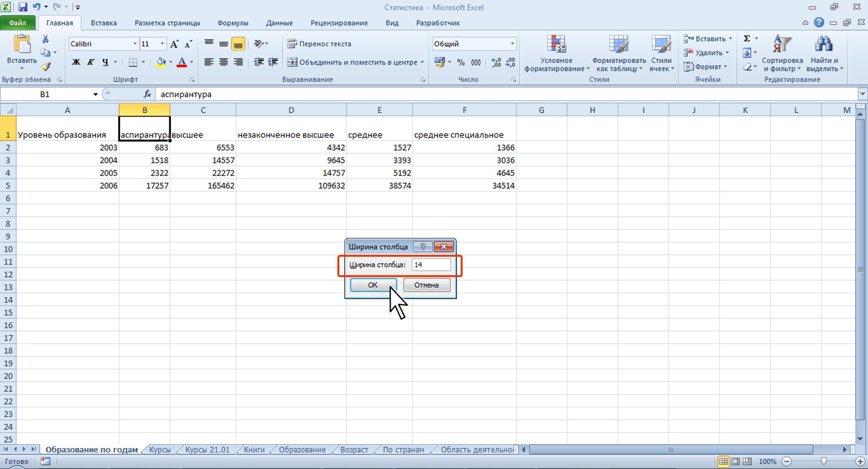Click the fx insert function icon

point(147,94)
